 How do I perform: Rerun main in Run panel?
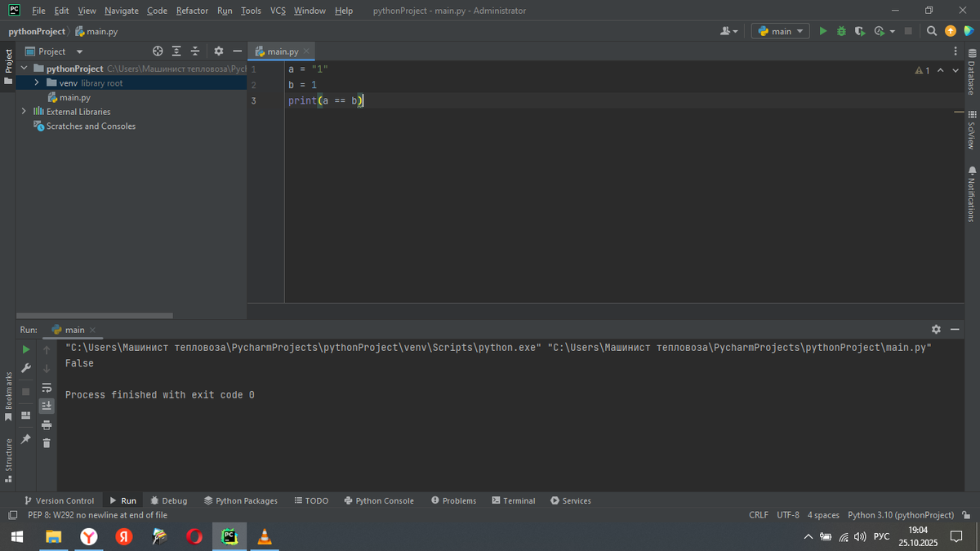point(26,349)
